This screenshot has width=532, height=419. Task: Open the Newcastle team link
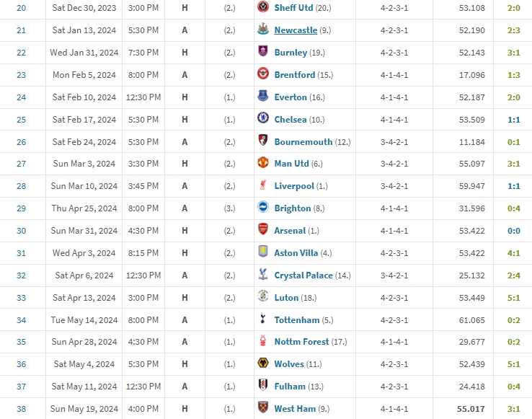[x=296, y=30]
